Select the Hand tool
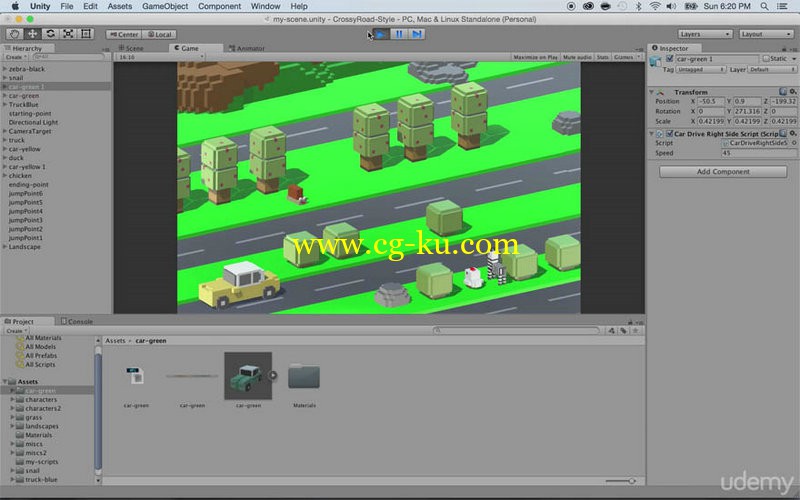 point(14,34)
